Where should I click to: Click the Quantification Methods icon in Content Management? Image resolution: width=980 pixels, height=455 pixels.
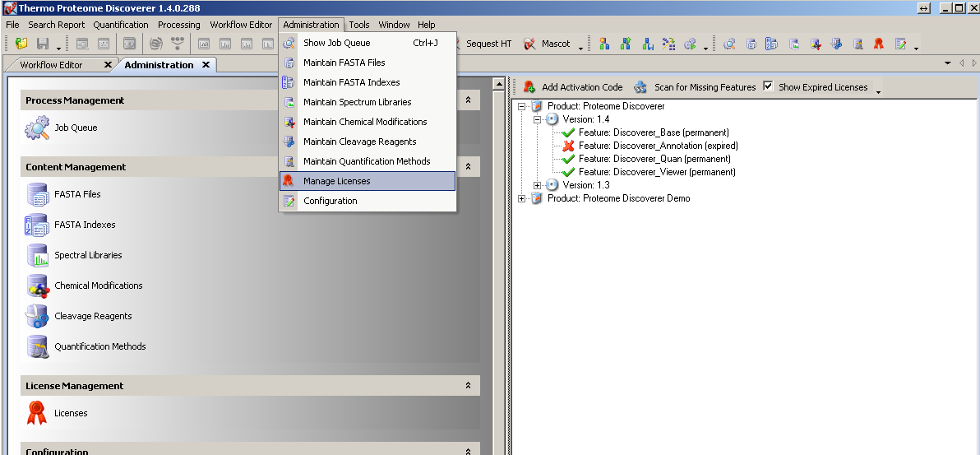click(38, 346)
